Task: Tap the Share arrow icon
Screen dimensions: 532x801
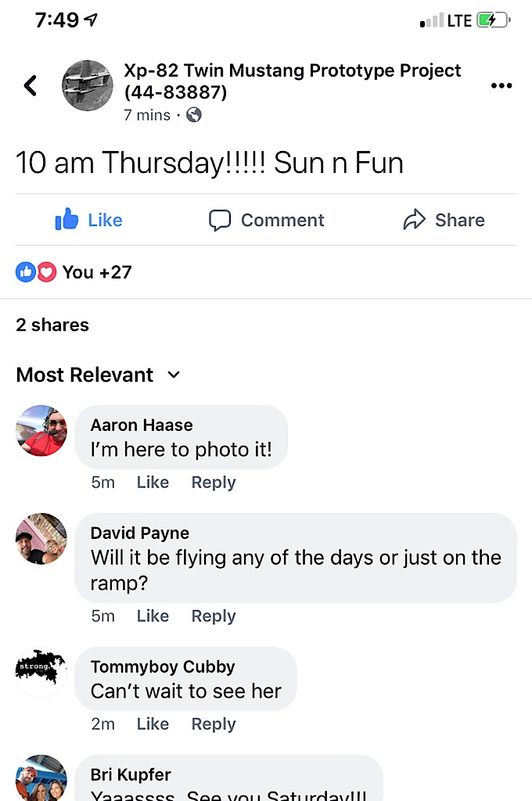Action: [414, 221]
